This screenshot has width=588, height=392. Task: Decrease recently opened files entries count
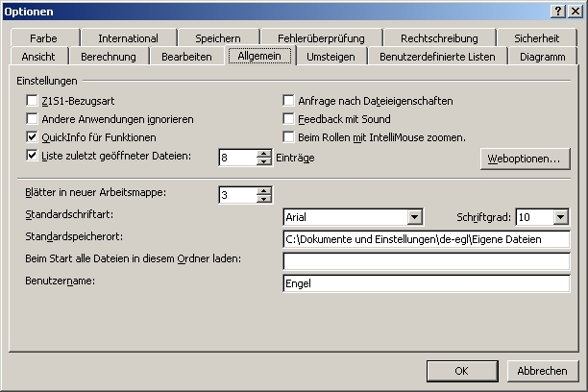[264, 161]
